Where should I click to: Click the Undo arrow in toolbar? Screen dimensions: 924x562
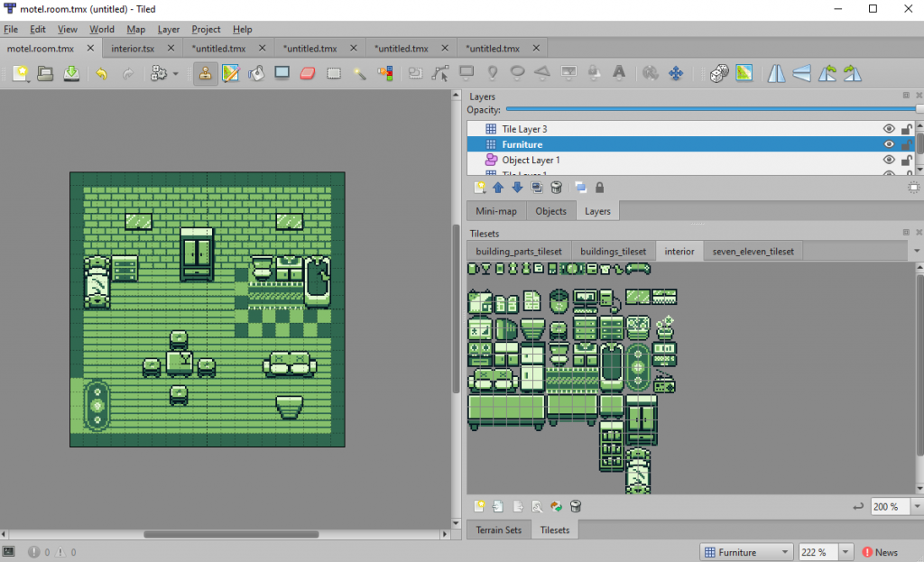pyautogui.click(x=101, y=73)
